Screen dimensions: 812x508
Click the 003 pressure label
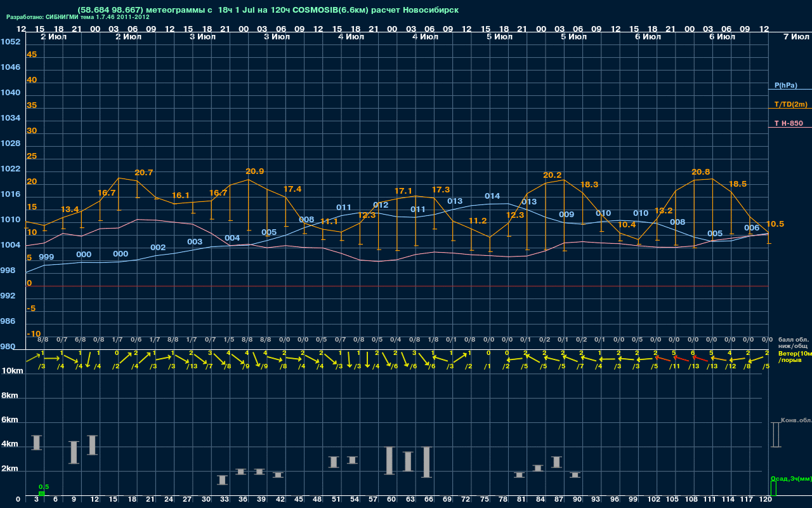[195, 242]
